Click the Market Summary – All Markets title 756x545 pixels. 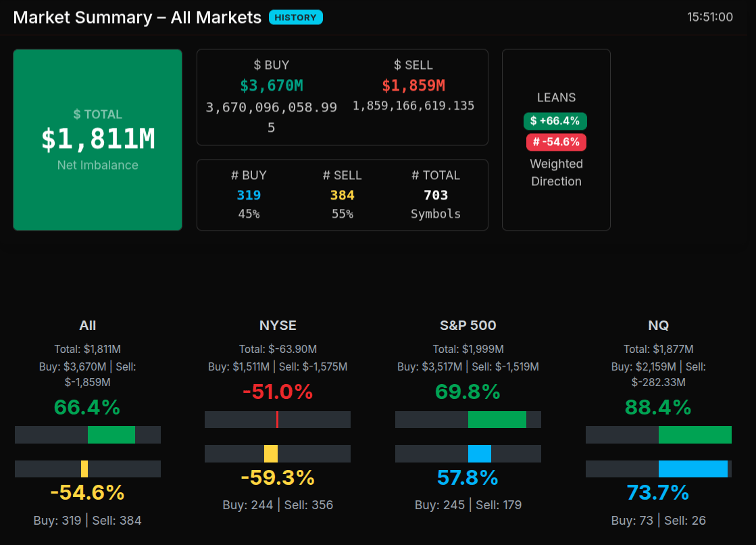point(137,18)
